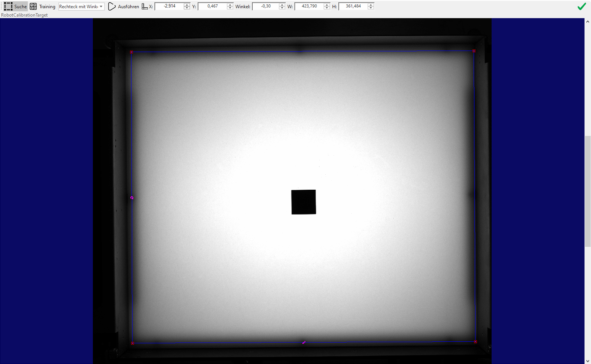Click the Ausführen run icon
The image size is (591, 364).
point(112,6)
